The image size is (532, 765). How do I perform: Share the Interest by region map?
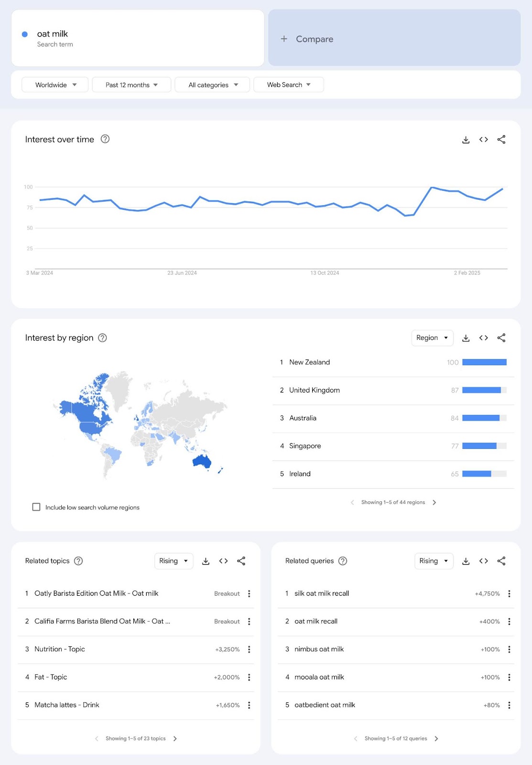501,338
